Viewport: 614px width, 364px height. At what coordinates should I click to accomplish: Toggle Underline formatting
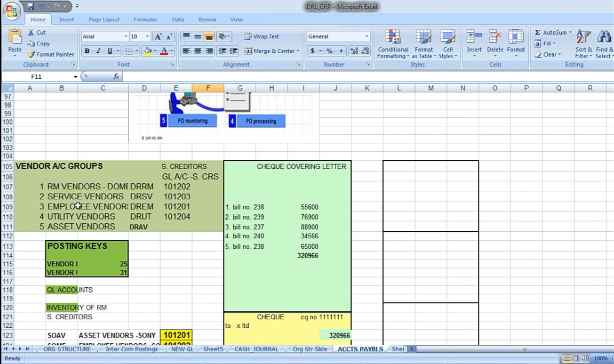[110, 51]
